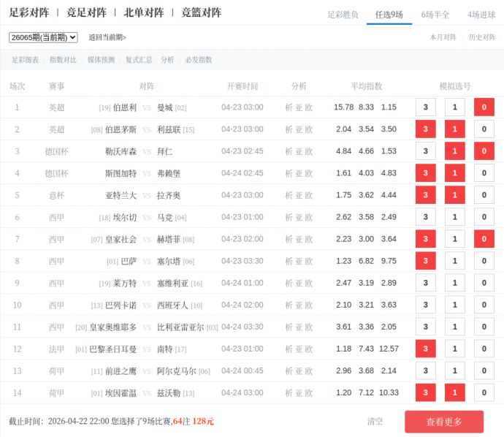Open 历史对阵 link
The height and width of the screenshot is (437, 504).
click(x=482, y=37)
